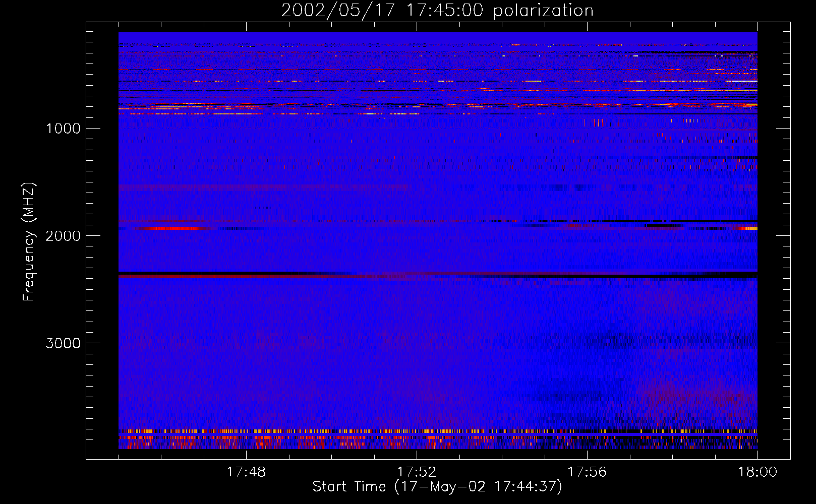Click the '2000' frequency tick label
The width and height of the screenshot is (816, 504).
[x=63, y=236]
